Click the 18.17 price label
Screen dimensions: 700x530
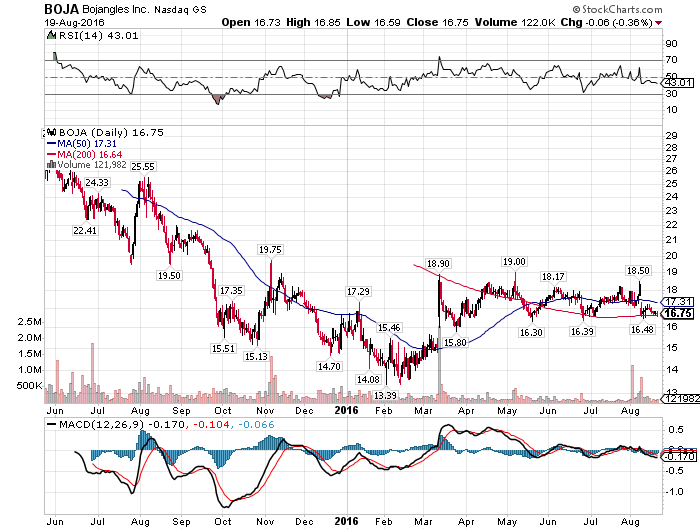(553, 277)
